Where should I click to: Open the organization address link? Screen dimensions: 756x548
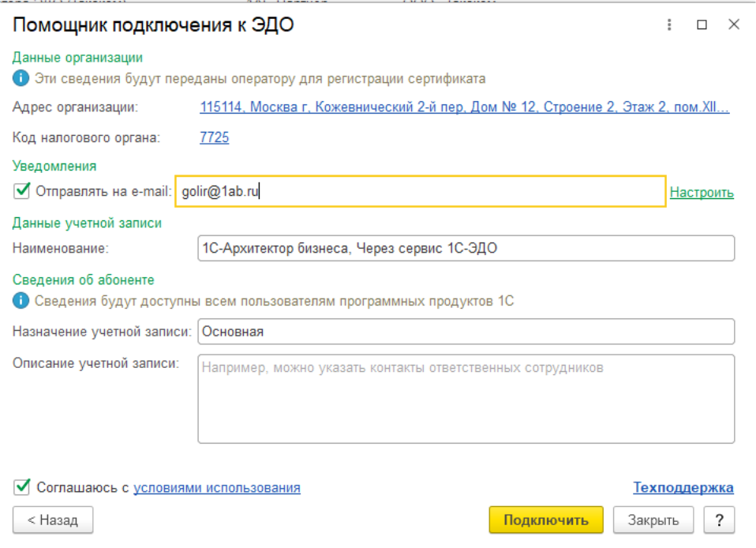coord(465,107)
